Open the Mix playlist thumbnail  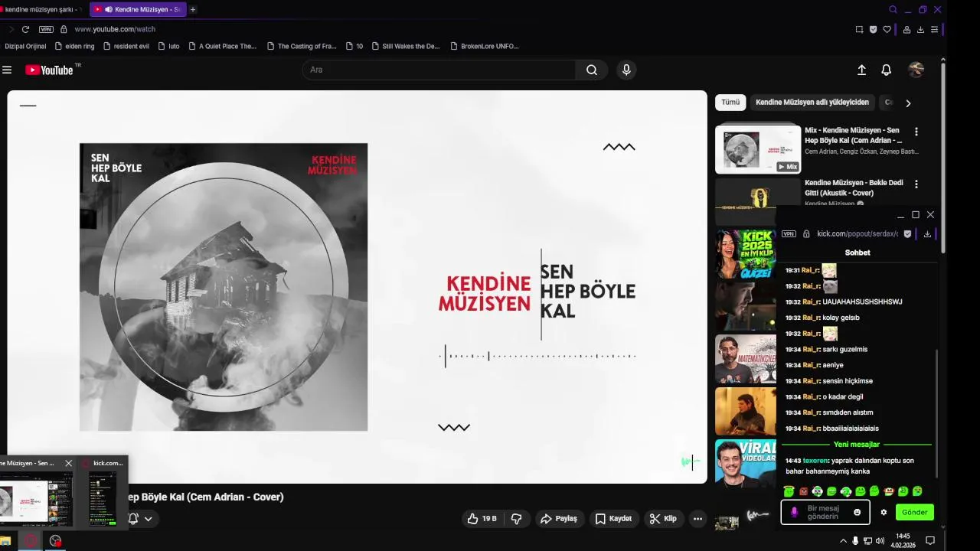(758, 148)
